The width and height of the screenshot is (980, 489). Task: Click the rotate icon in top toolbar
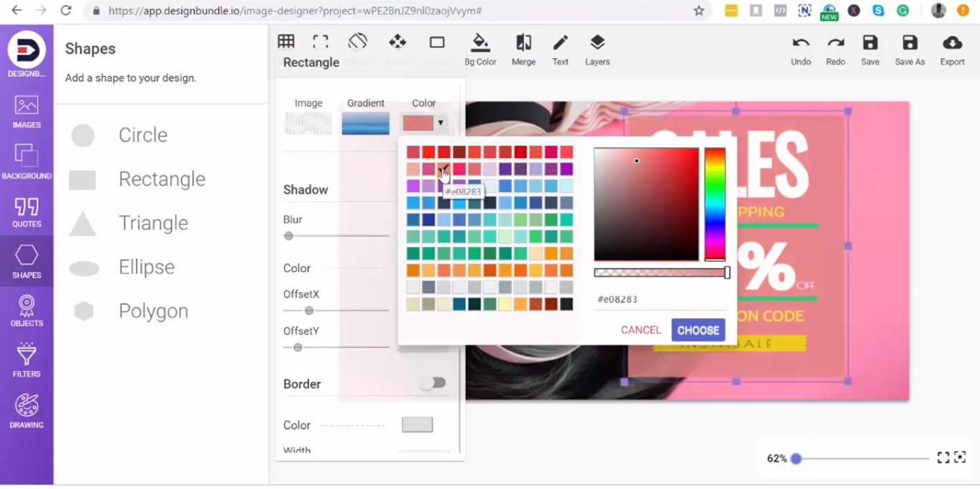[x=358, y=42]
